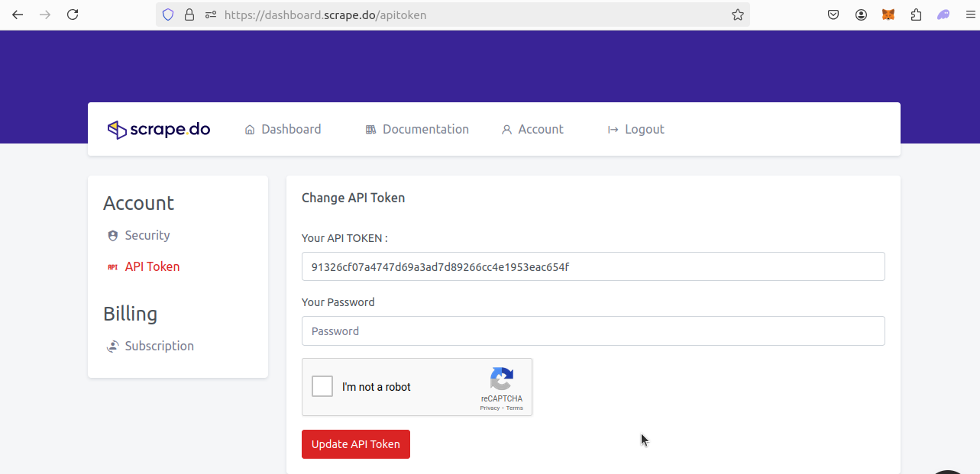Open Subscription under Billing

[159, 347]
